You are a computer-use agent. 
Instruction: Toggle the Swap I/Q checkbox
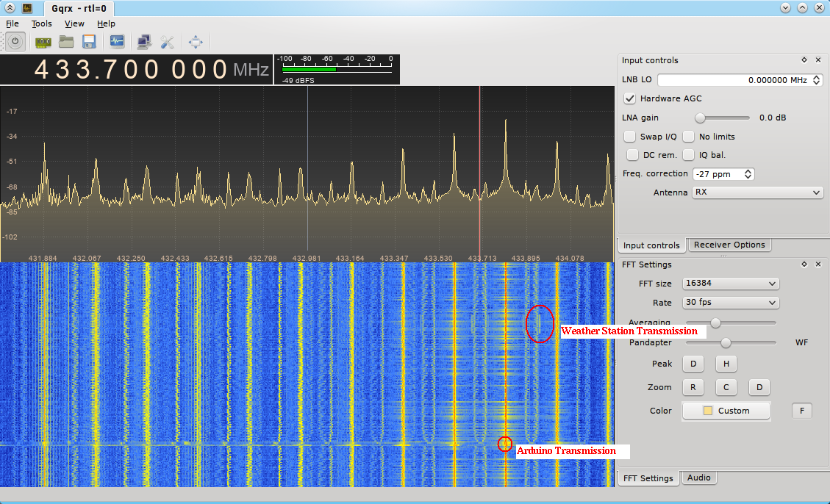click(630, 136)
